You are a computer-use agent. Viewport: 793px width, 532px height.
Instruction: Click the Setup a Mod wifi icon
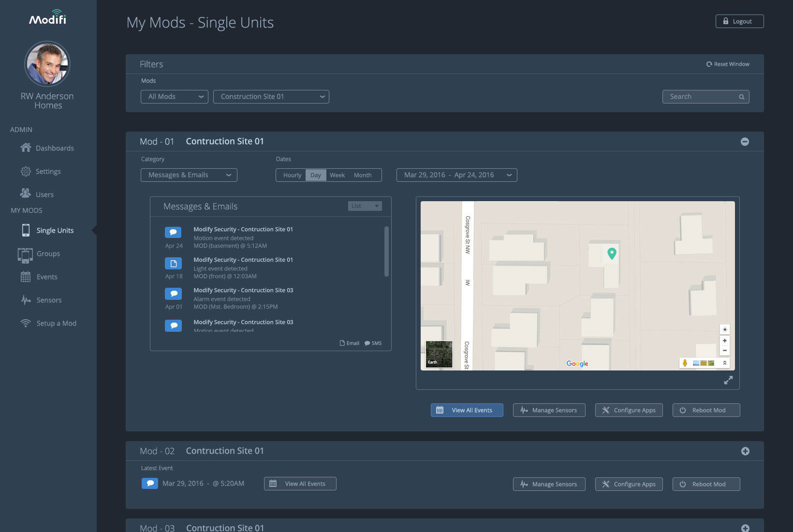[x=26, y=323]
